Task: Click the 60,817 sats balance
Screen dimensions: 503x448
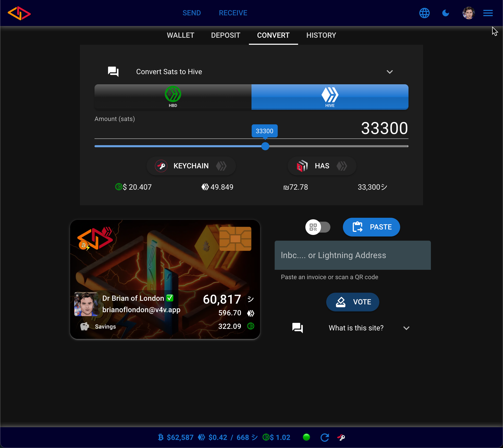Action: [x=222, y=299]
